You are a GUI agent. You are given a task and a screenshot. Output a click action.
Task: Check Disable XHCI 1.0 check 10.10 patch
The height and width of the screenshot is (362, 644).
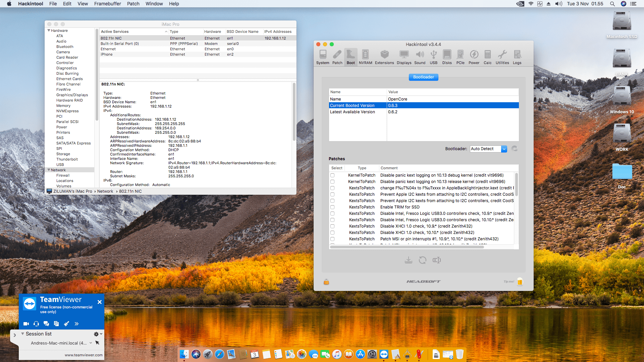(332, 233)
